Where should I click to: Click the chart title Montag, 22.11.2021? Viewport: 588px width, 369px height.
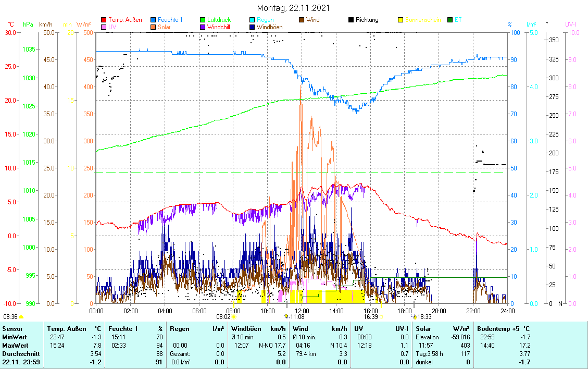294,8
